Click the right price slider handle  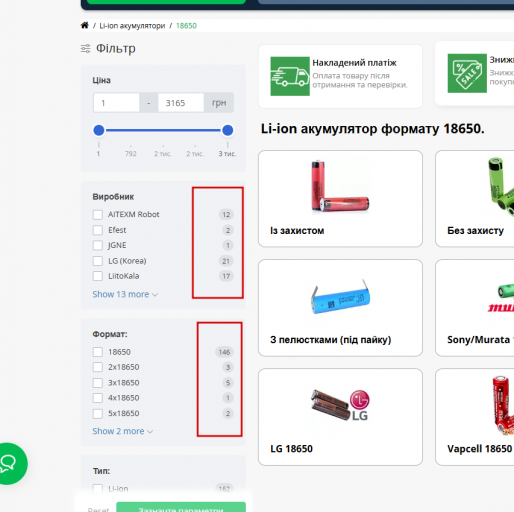coord(228,130)
